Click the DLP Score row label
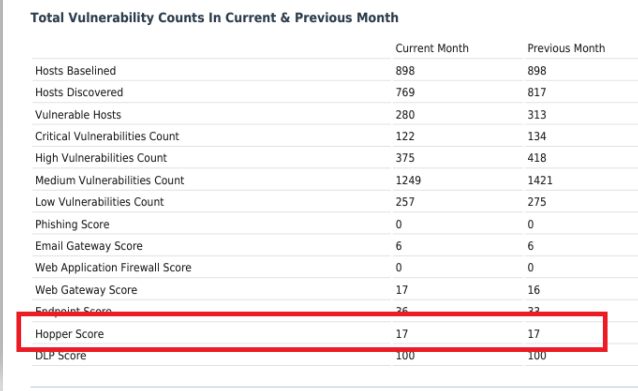 61,356
